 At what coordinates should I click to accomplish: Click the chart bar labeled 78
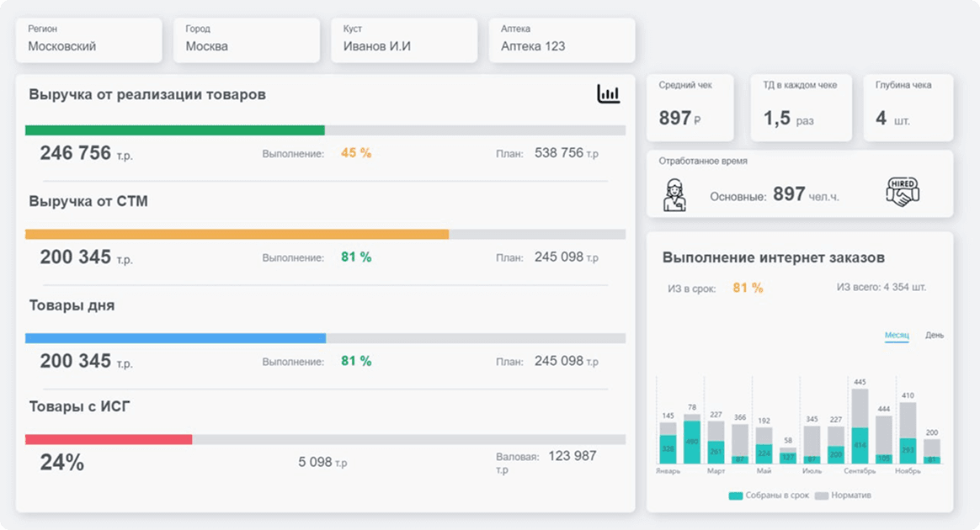692,439
